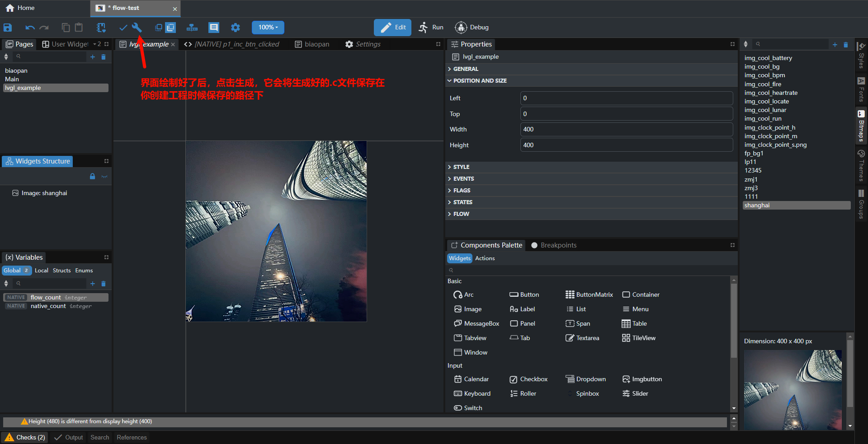Switch to Debug mode
The height and width of the screenshot is (444, 868).
coord(472,28)
